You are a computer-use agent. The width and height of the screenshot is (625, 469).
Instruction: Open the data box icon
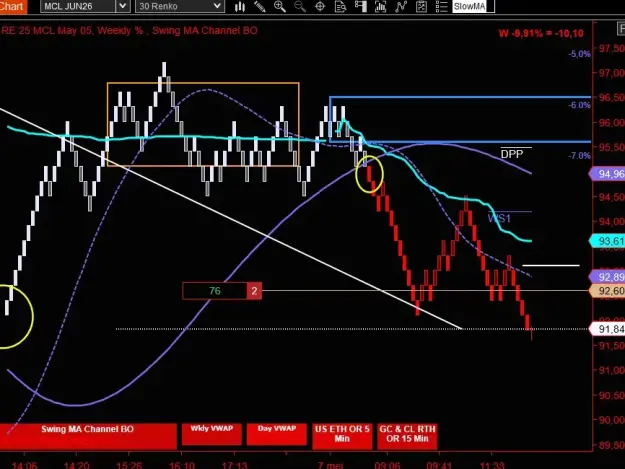point(340,6)
